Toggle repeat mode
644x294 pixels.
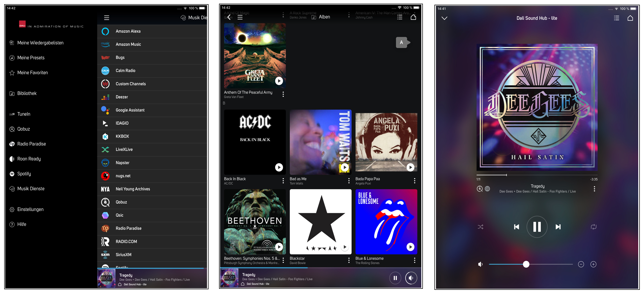pyautogui.click(x=594, y=227)
